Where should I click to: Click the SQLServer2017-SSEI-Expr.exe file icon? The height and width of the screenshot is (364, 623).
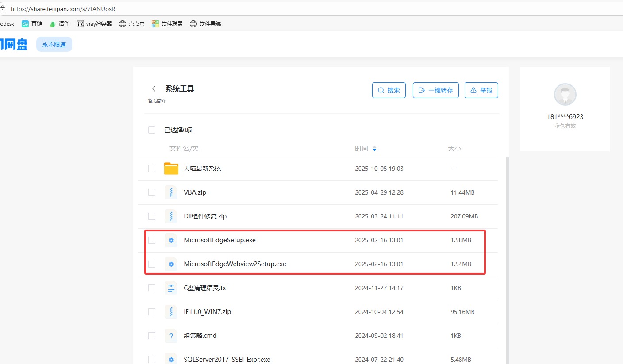coord(171,359)
